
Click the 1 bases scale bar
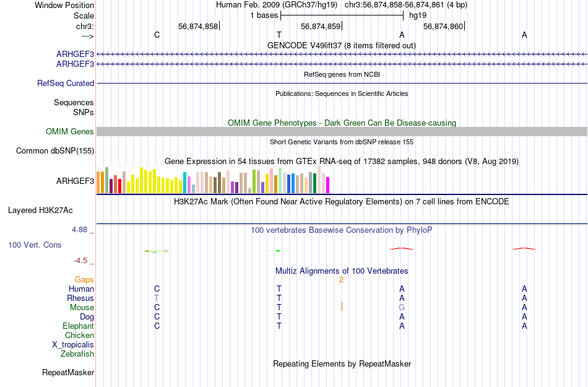342,15
